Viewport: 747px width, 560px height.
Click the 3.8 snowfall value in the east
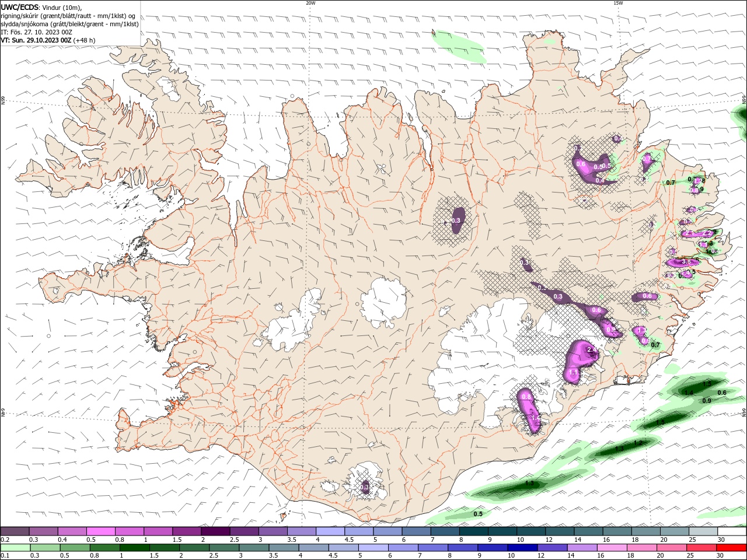(x=686, y=261)
